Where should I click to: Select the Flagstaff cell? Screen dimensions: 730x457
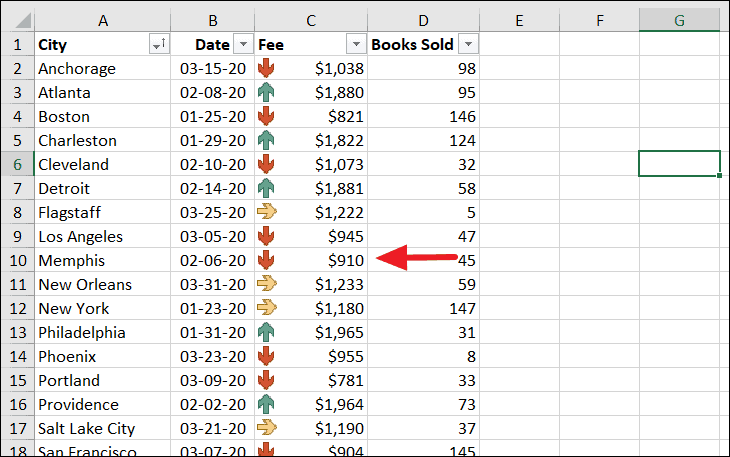point(102,212)
